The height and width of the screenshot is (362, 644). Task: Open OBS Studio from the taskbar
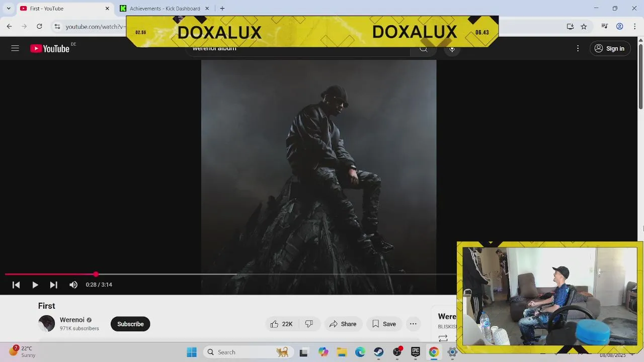397,352
